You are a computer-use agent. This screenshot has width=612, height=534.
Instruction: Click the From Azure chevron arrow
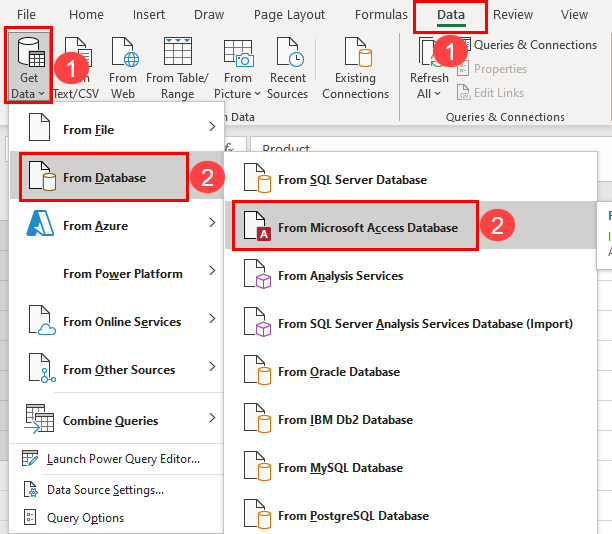(x=212, y=222)
